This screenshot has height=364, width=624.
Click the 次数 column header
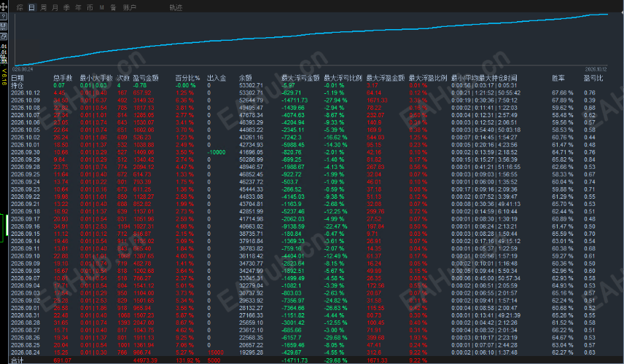click(x=123, y=78)
